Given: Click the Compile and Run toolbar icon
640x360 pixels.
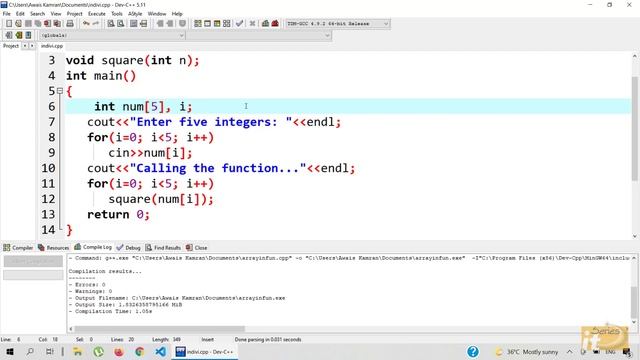Looking at the screenshot, I should (217, 24).
